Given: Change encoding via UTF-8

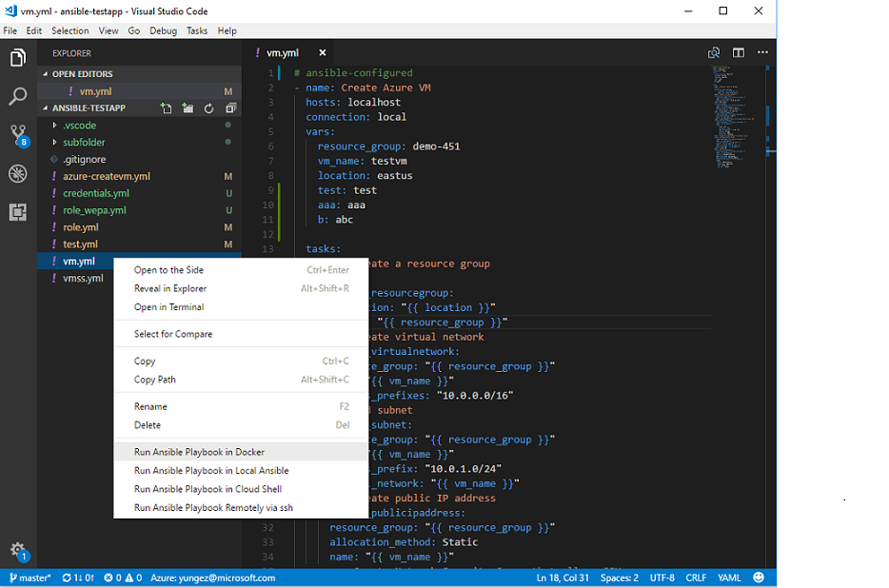Looking at the screenshot, I should (662, 578).
